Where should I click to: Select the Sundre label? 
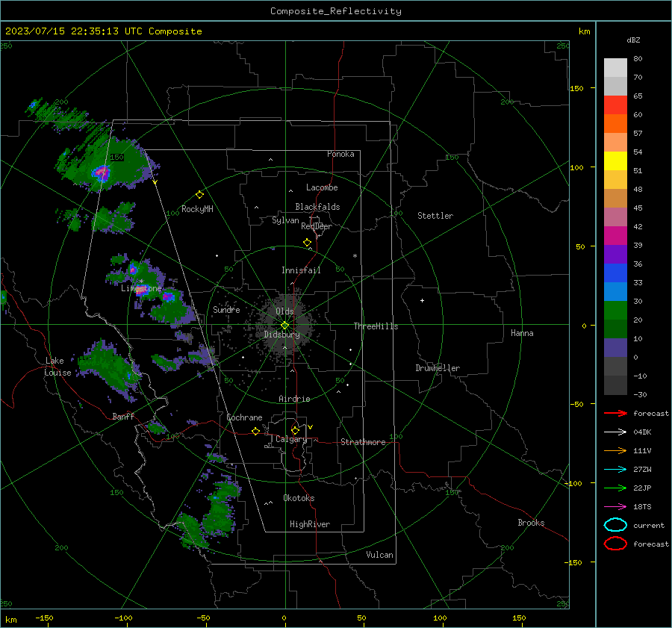click(226, 309)
